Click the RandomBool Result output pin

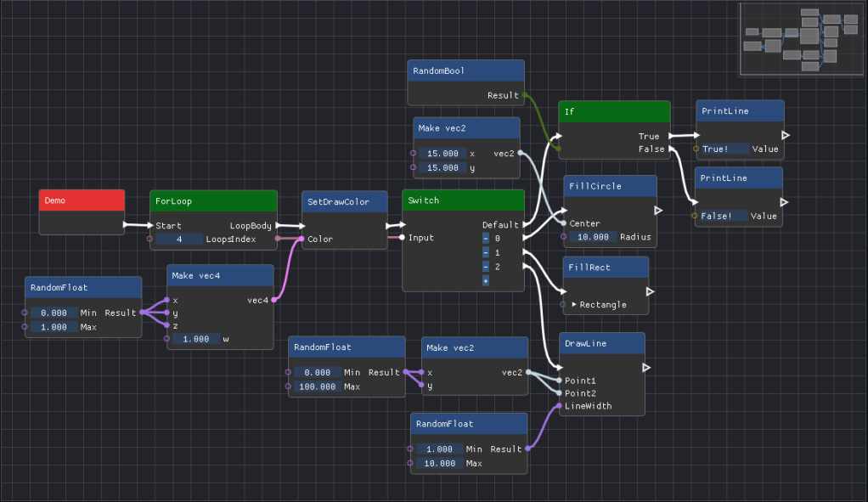click(525, 95)
